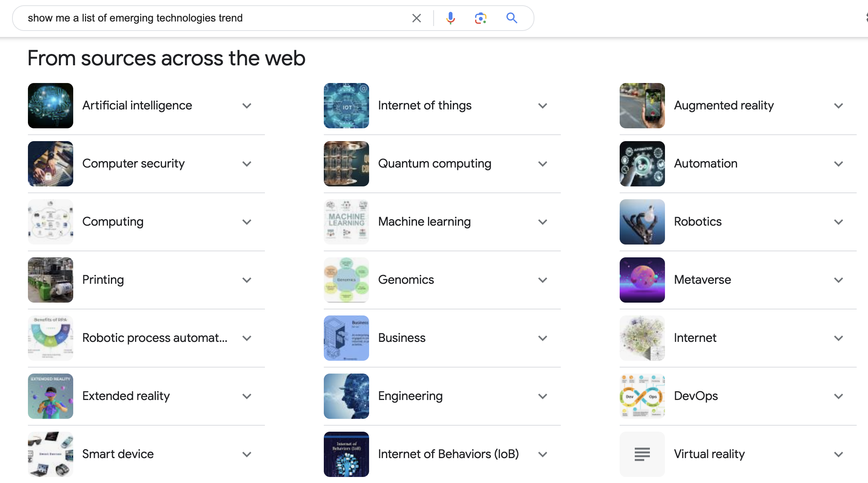Expand the Robotics chevron arrow

point(839,222)
